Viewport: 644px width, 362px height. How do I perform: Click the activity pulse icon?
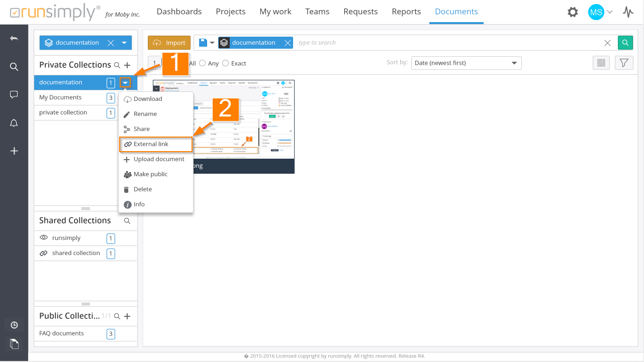(628, 12)
